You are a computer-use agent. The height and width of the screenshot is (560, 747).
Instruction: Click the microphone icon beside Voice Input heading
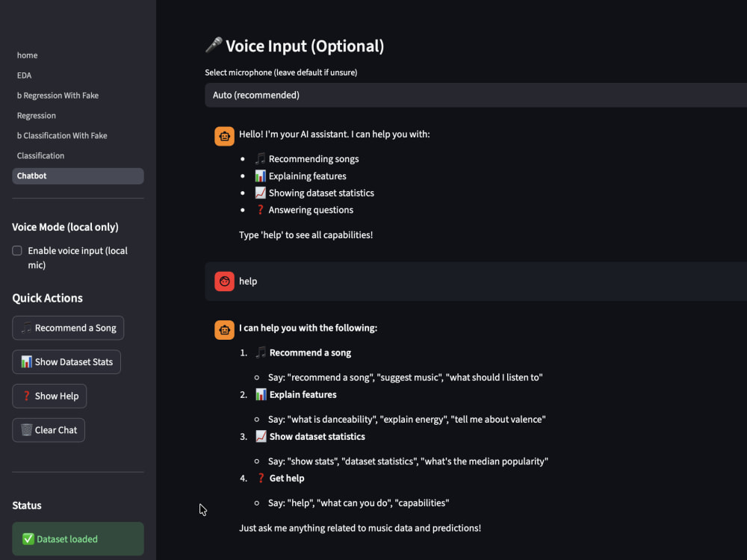click(x=214, y=45)
